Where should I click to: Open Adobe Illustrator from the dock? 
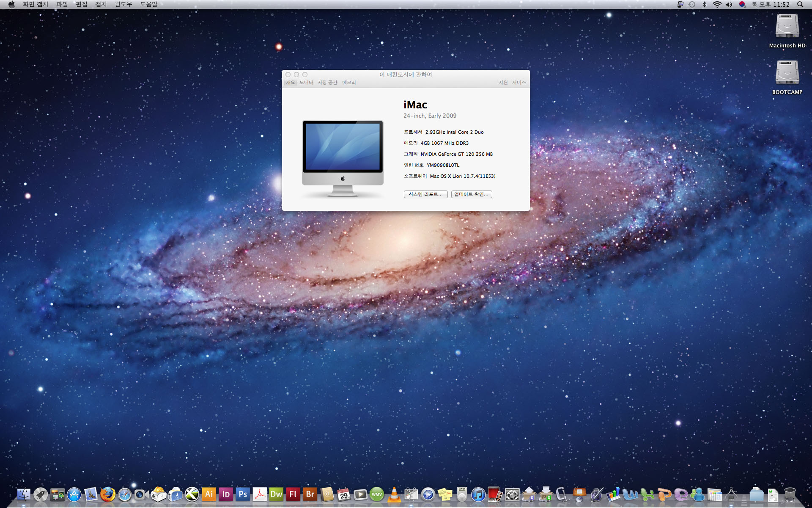pyautogui.click(x=209, y=494)
